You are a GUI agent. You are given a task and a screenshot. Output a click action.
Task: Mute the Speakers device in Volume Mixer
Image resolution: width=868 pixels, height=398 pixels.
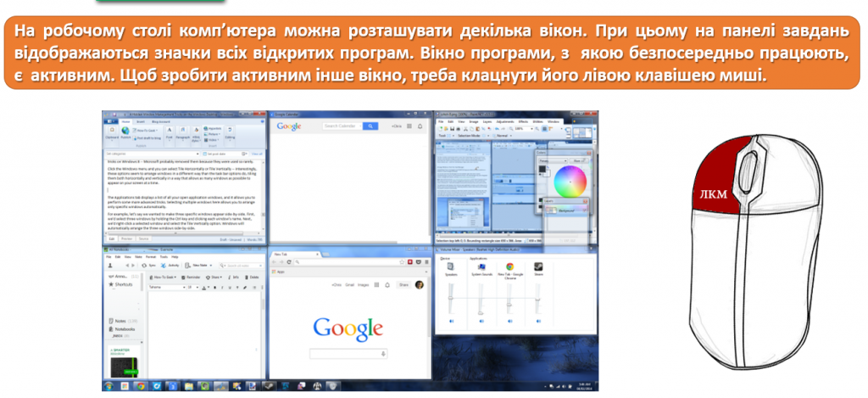(x=451, y=322)
